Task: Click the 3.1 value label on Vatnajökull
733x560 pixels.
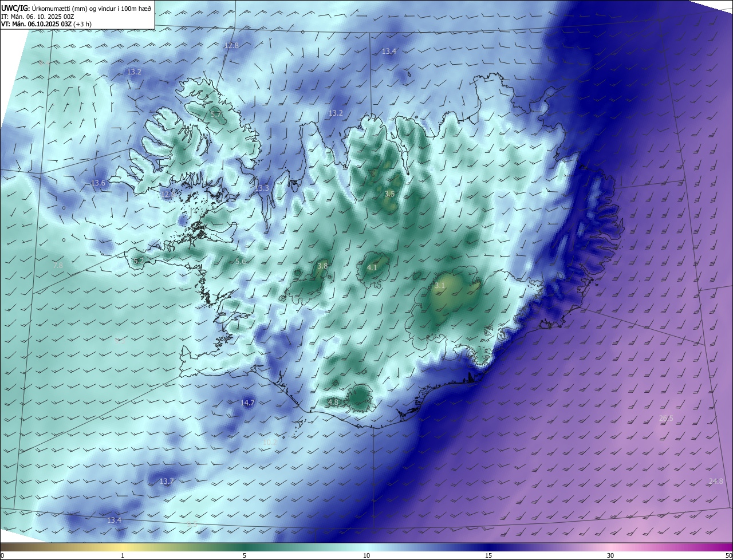Action: click(x=440, y=285)
